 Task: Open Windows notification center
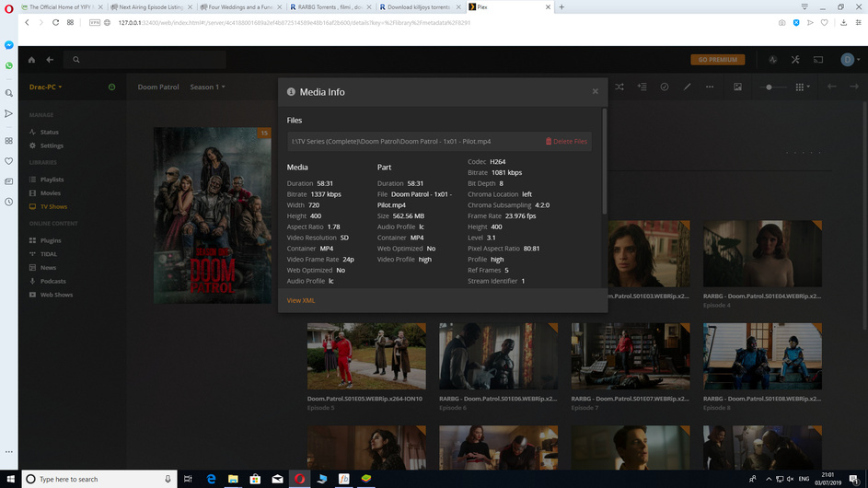pos(854,479)
